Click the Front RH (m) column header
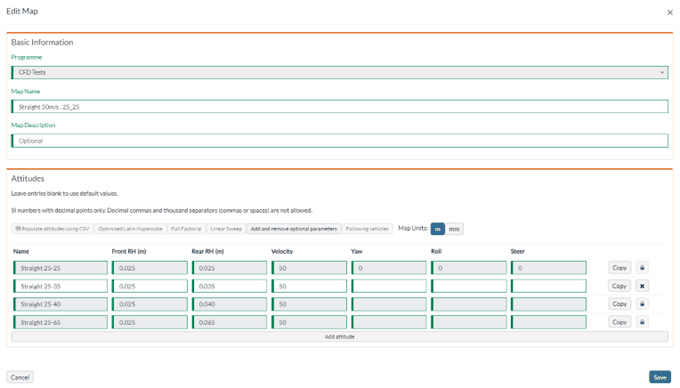The width and height of the screenshot is (680, 388). pyautogui.click(x=129, y=251)
